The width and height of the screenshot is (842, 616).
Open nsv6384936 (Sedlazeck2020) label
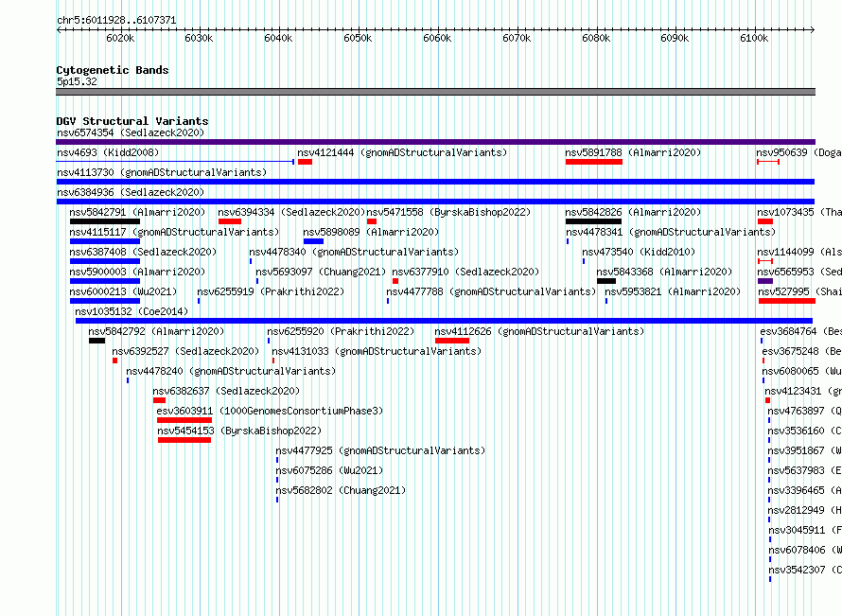coord(131,192)
